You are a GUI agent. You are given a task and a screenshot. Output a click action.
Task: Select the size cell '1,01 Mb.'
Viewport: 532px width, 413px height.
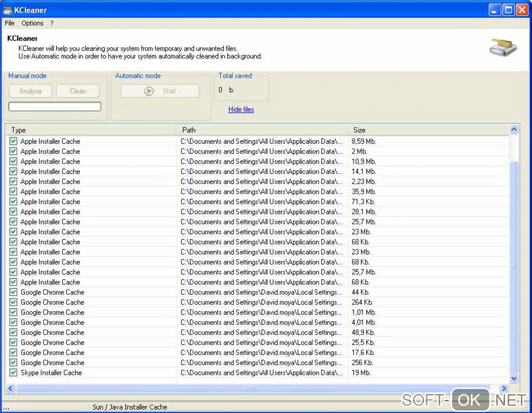coord(364,312)
